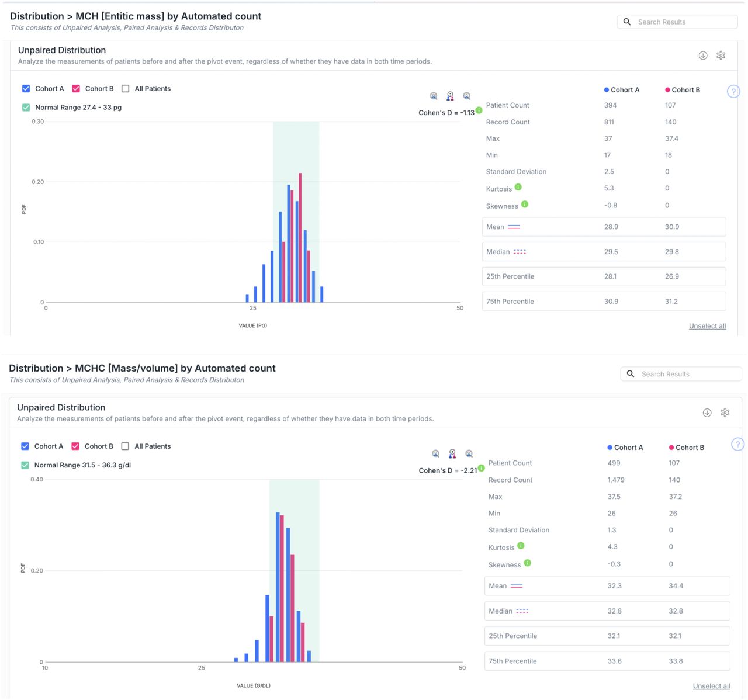748x700 pixels.
Task: Check All Patients in the MCHC distribution
Action: (x=125, y=446)
